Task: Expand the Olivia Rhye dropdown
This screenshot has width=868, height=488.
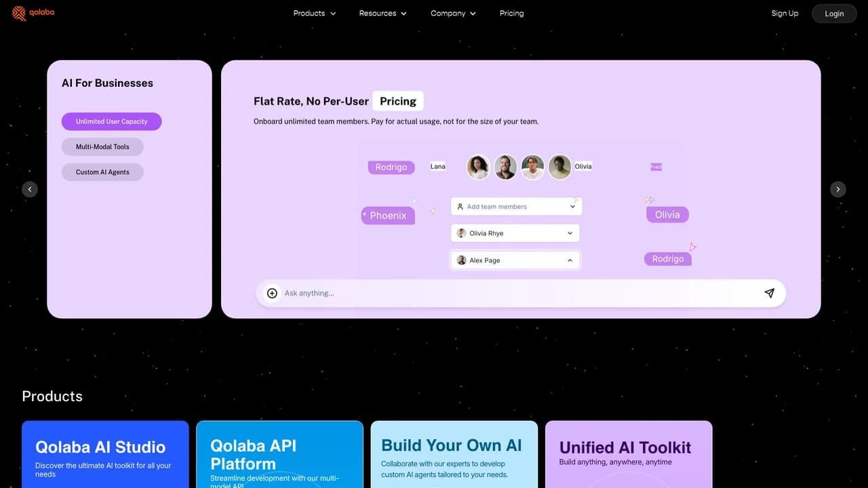Action: pyautogui.click(x=515, y=233)
